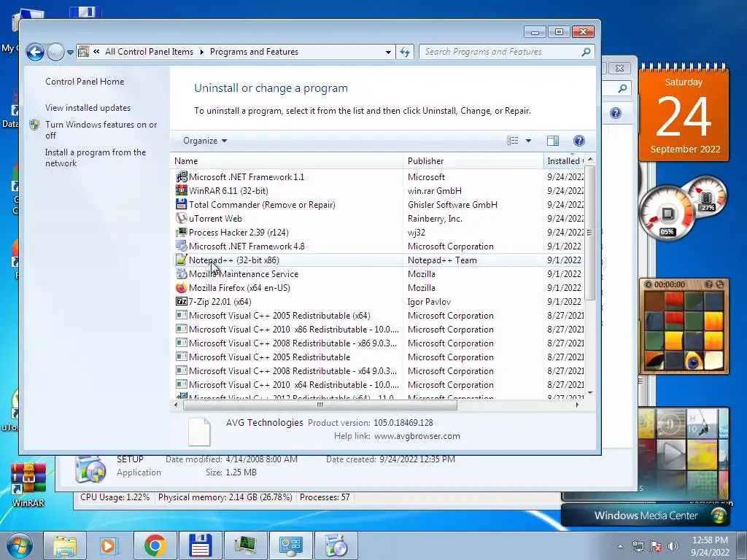The width and height of the screenshot is (747, 560).
Task: Click the Change your view icon
Action: click(513, 141)
